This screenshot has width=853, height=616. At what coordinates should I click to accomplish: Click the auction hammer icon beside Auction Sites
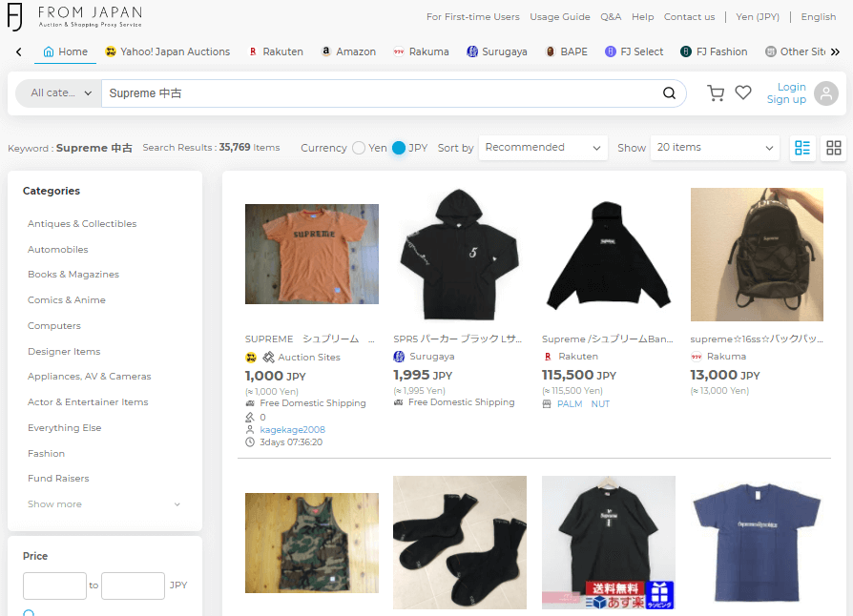[x=268, y=358]
